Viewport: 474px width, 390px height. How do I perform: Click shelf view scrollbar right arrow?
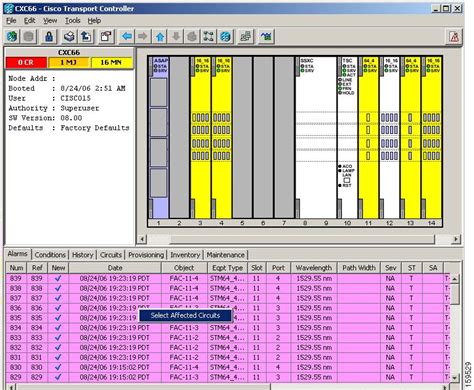tap(456, 239)
